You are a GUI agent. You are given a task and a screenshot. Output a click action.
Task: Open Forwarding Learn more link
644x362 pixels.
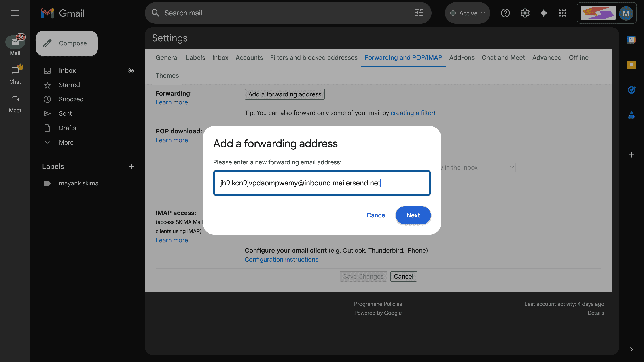pos(172,102)
